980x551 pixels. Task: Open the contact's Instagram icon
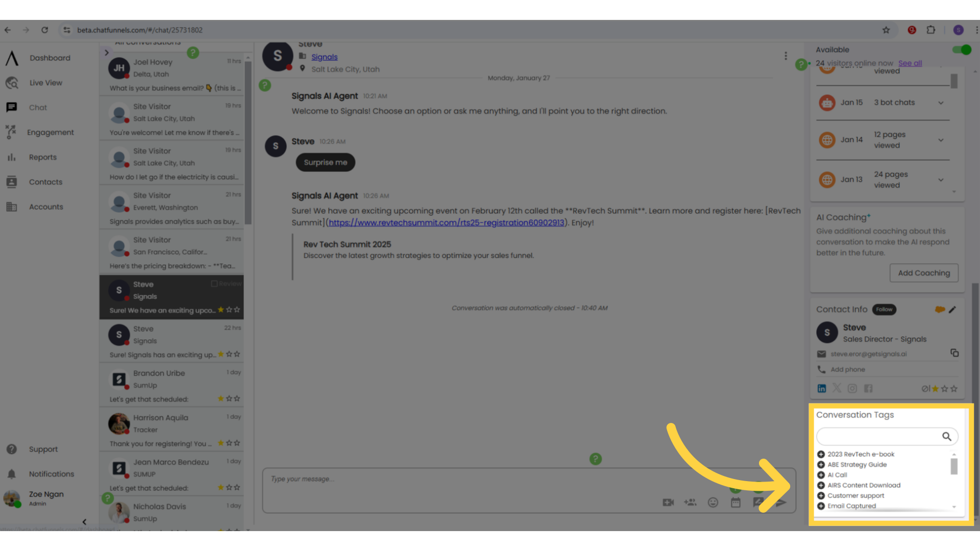click(x=852, y=389)
